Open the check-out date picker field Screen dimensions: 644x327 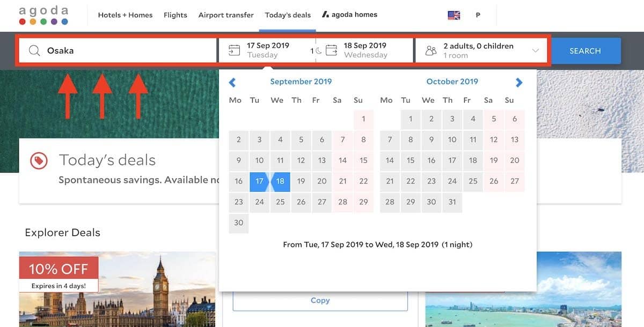365,50
